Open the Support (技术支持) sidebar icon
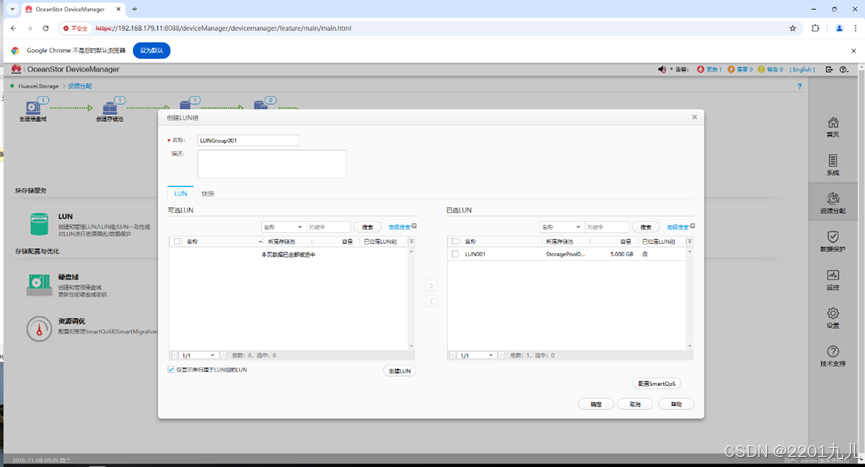Screen dimensions: 865x467 pos(833,351)
